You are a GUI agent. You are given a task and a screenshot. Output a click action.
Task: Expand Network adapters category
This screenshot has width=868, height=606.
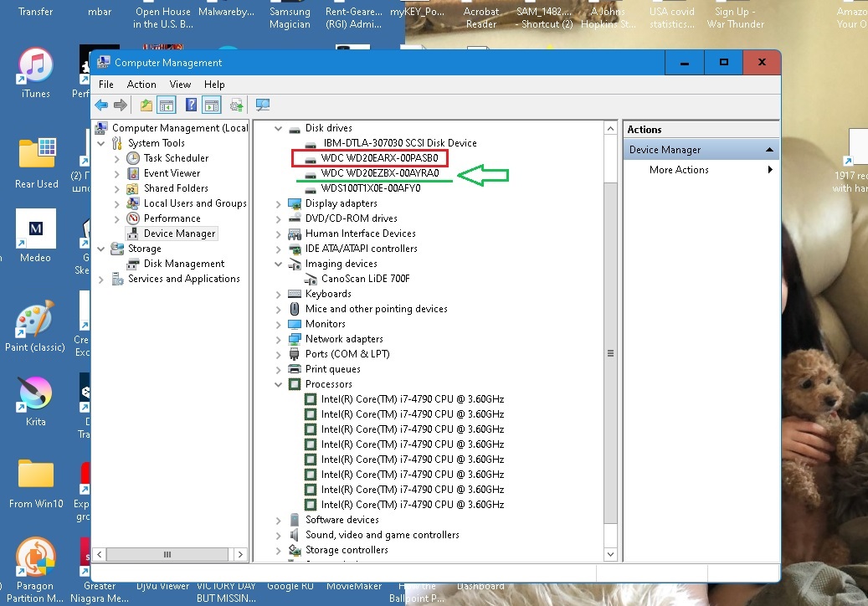coord(278,339)
